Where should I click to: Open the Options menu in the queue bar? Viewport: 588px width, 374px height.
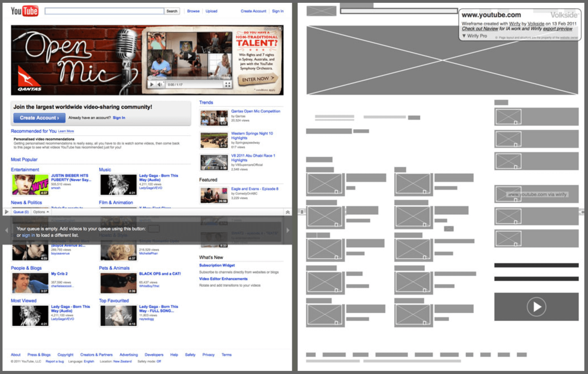[x=40, y=212]
